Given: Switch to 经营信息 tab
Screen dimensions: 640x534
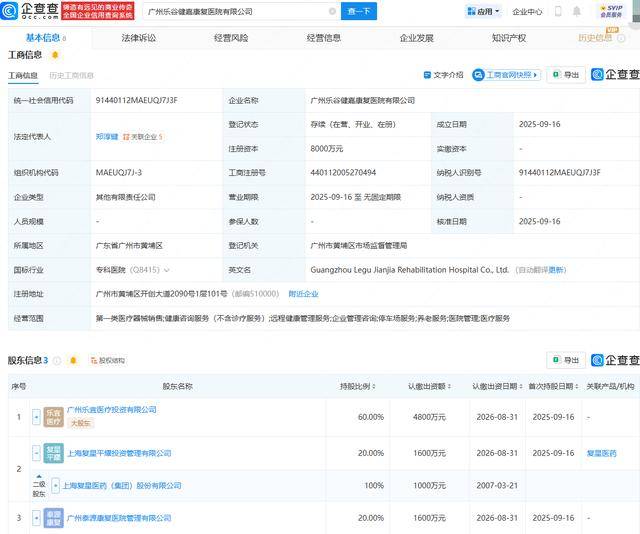Looking at the screenshot, I should coord(324,38).
